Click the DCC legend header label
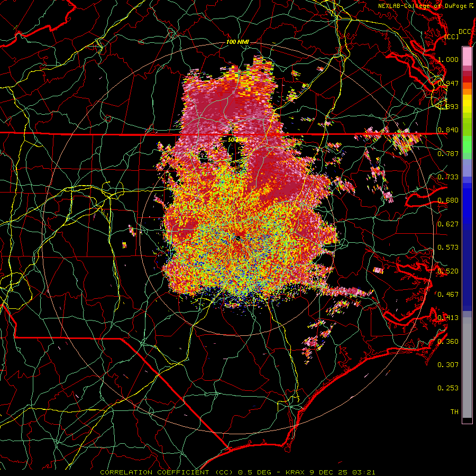This screenshot has width=476, height=476. click(x=465, y=31)
